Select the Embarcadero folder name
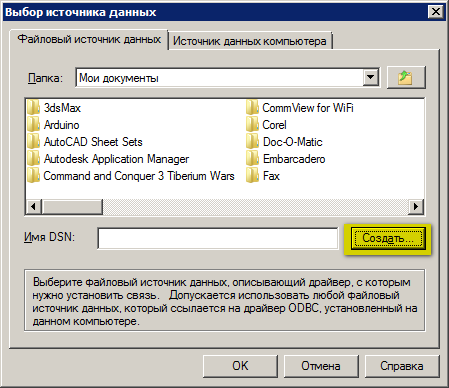The image size is (449, 388). [294, 159]
